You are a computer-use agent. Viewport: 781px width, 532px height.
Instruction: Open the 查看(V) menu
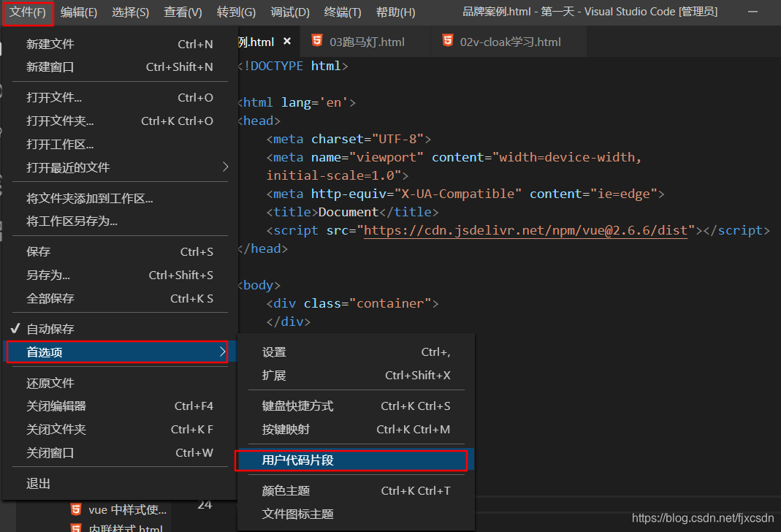pyautogui.click(x=183, y=12)
